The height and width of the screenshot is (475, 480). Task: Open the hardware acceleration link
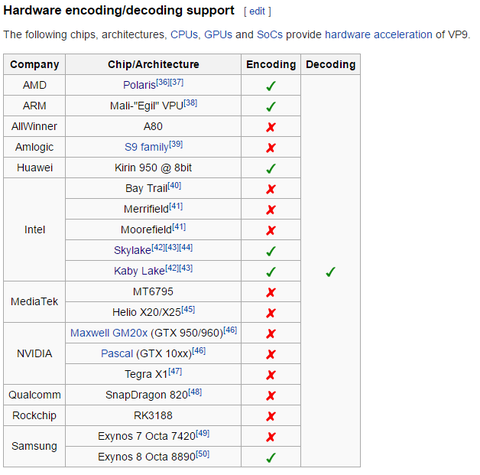tap(379, 35)
